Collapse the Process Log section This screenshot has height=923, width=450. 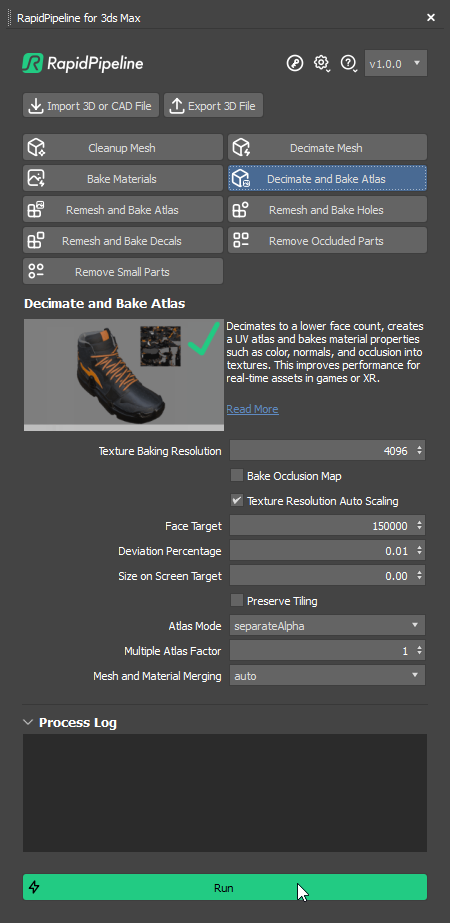(28, 722)
